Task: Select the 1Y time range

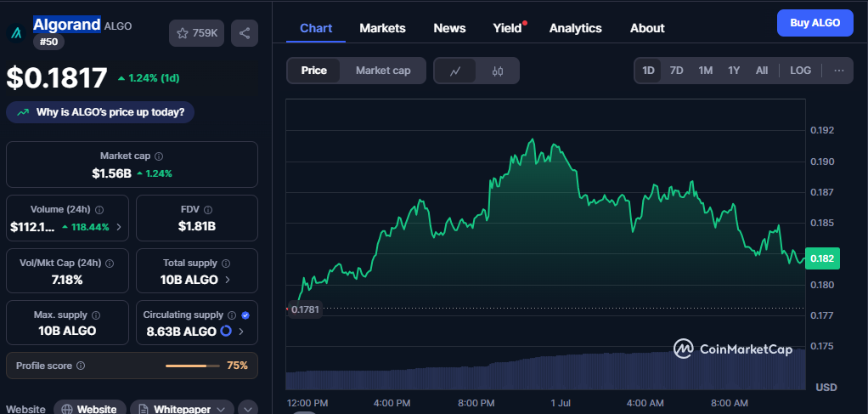Action: click(x=734, y=71)
